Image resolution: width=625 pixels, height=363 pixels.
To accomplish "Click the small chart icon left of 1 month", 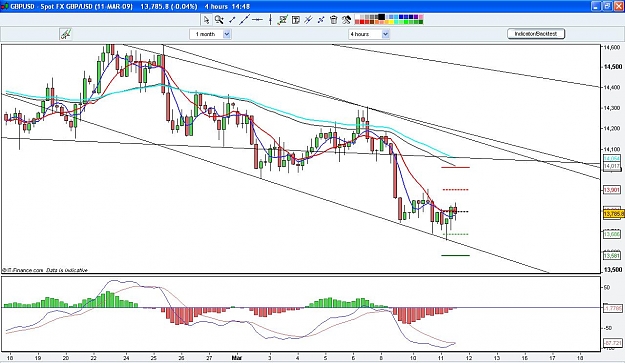I will [x=66, y=34].
